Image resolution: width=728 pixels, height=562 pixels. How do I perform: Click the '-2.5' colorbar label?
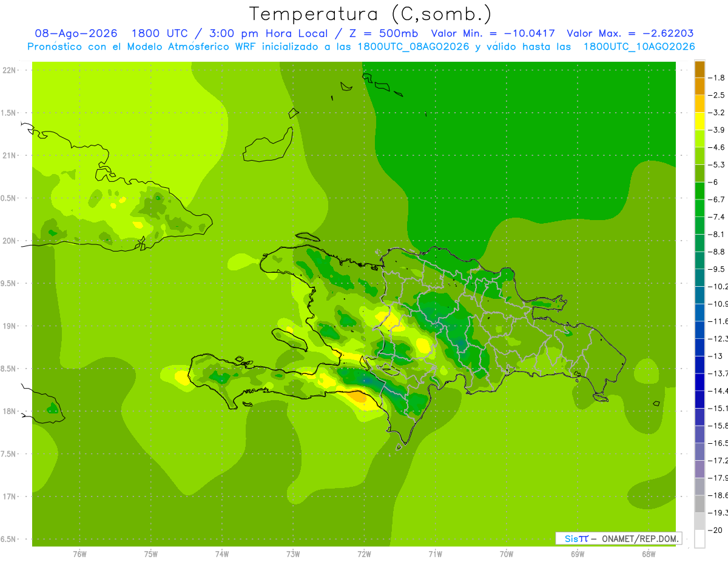pos(716,95)
